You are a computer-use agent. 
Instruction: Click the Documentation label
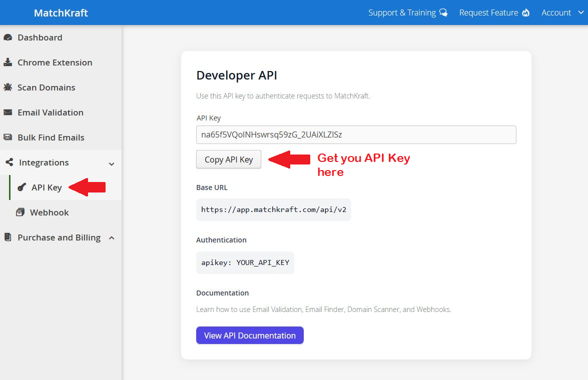pyautogui.click(x=222, y=293)
